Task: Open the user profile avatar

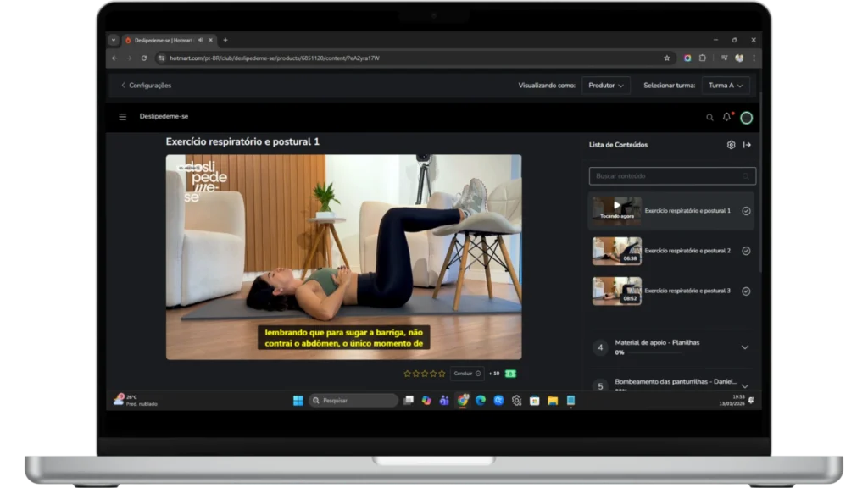Action: click(746, 118)
